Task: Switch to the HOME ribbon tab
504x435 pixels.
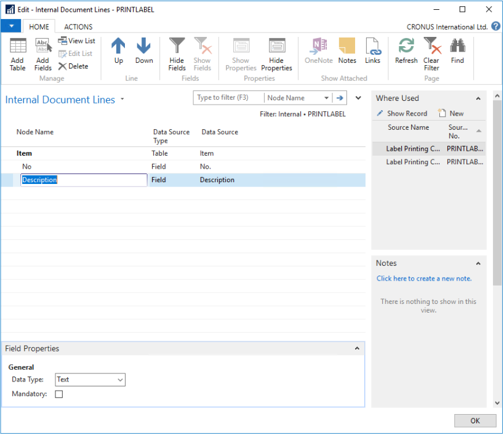Action: click(39, 26)
